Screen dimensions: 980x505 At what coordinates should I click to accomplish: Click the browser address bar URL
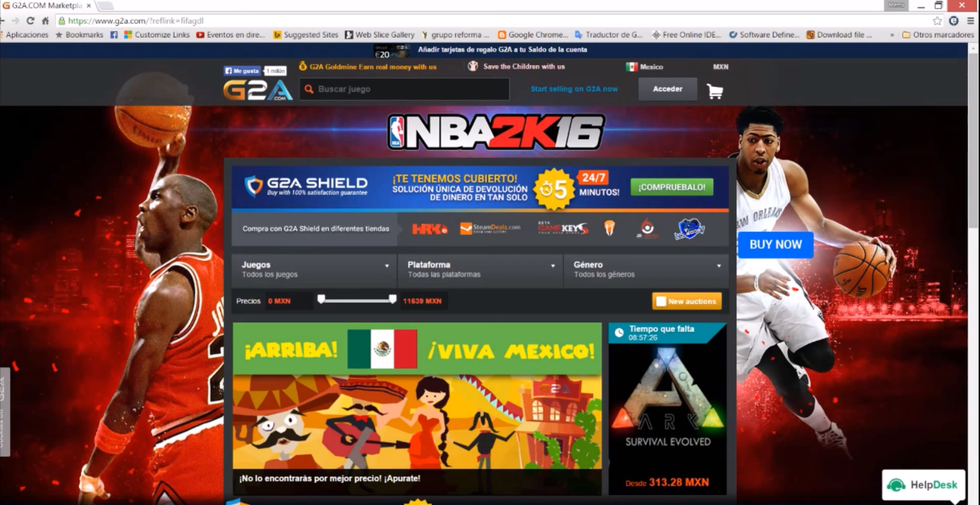pyautogui.click(x=136, y=21)
